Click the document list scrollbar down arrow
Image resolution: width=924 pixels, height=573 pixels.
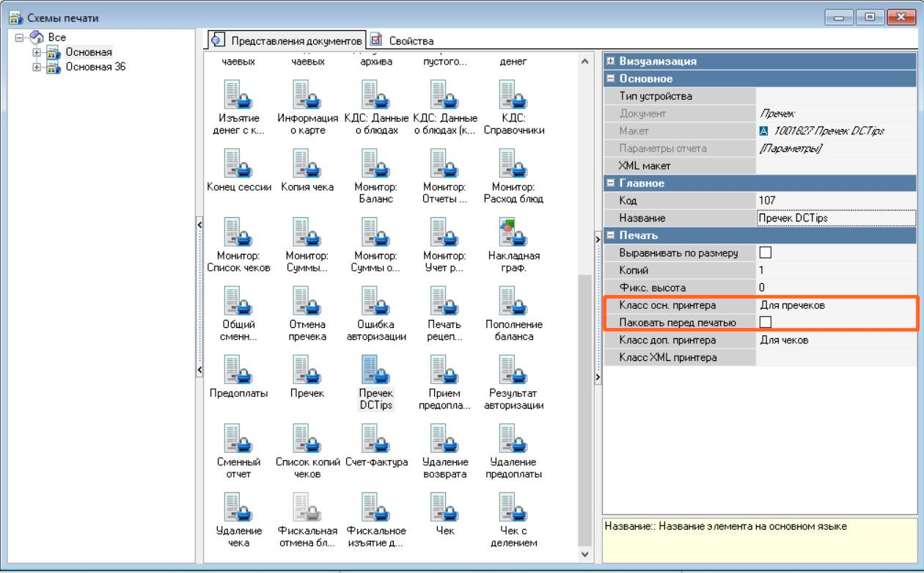584,555
